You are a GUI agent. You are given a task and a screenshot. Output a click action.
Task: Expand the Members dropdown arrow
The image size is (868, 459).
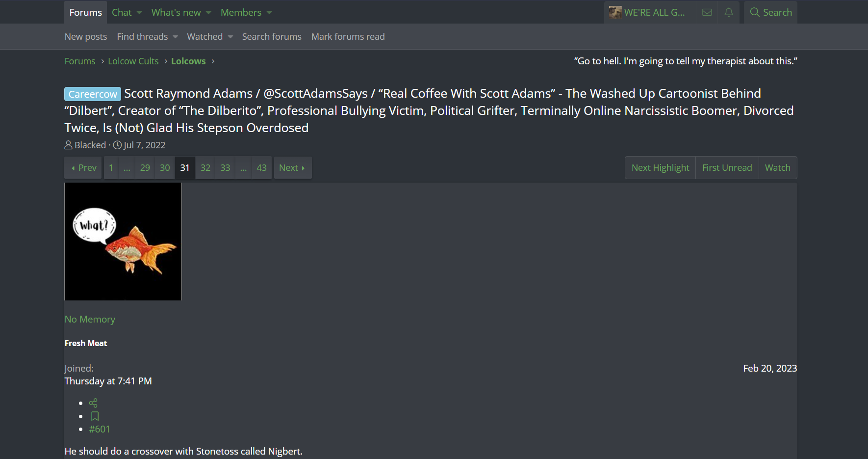pyautogui.click(x=269, y=12)
